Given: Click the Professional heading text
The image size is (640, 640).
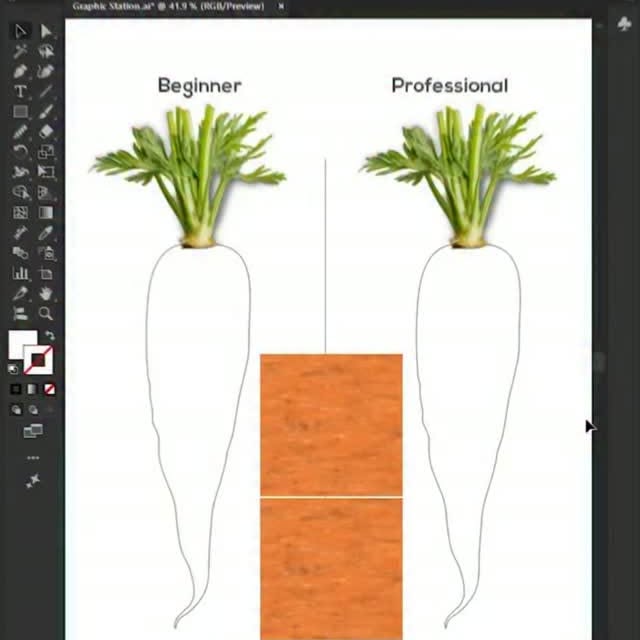Looking at the screenshot, I should (450, 86).
